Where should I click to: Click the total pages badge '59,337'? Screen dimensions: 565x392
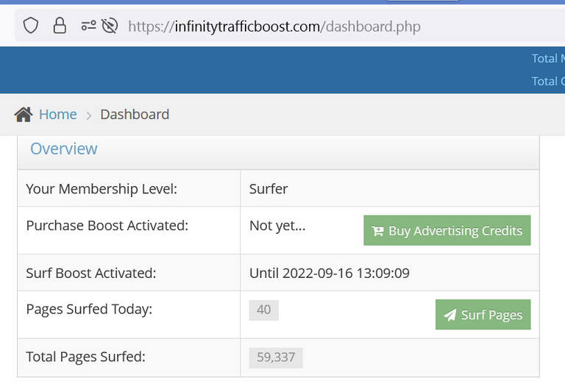276,357
